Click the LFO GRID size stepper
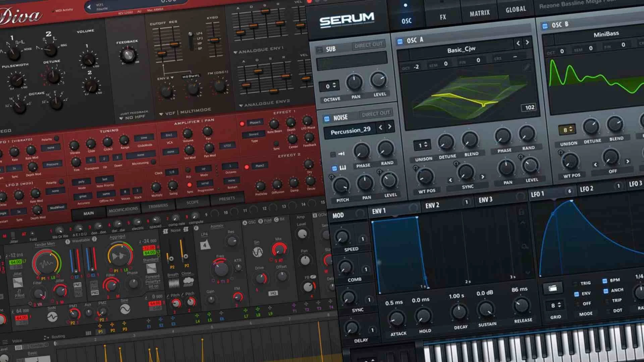 [x=559, y=305]
